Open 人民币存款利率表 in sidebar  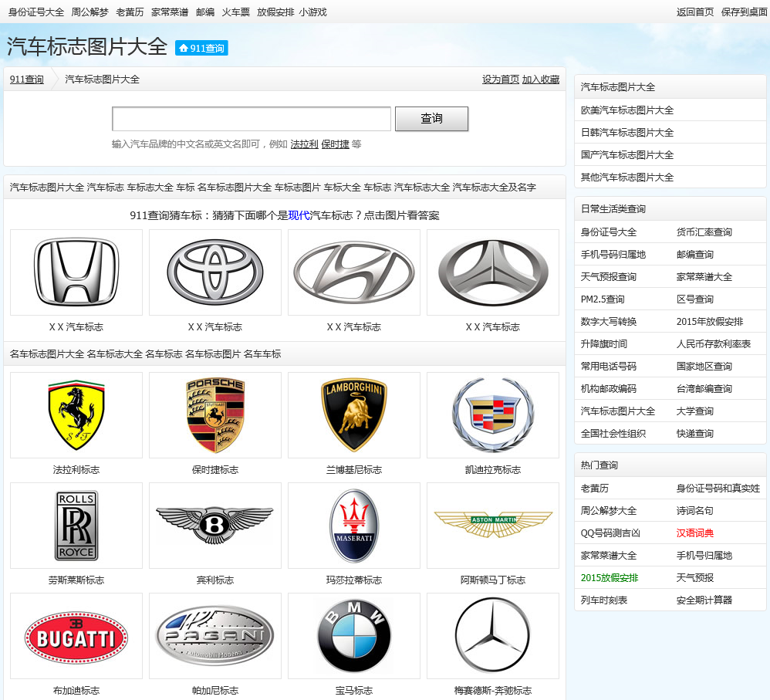714,344
